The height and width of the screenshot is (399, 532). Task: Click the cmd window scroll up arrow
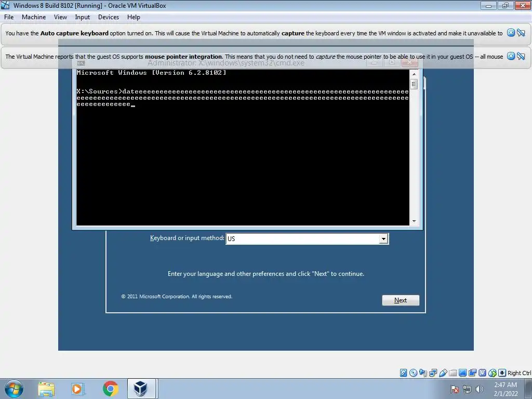(x=414, y=74)
